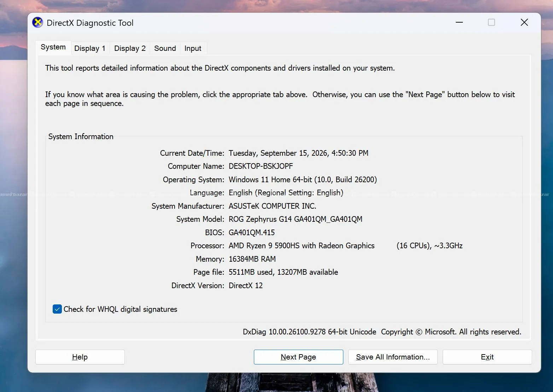The image size is (553, 392).
Task: Click the 16384MB RAM memory value
Action: (252, 259)
